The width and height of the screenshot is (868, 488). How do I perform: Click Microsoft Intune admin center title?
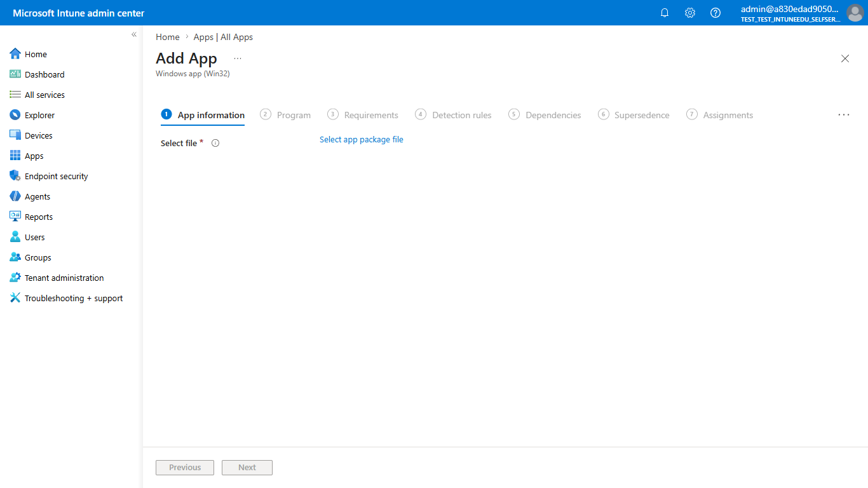(x=79, y=13)
